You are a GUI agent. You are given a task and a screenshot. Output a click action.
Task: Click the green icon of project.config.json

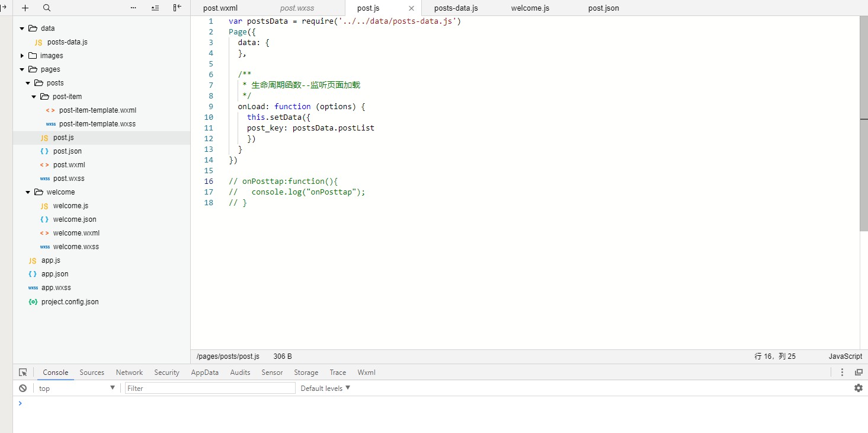[x=33, y=302]
